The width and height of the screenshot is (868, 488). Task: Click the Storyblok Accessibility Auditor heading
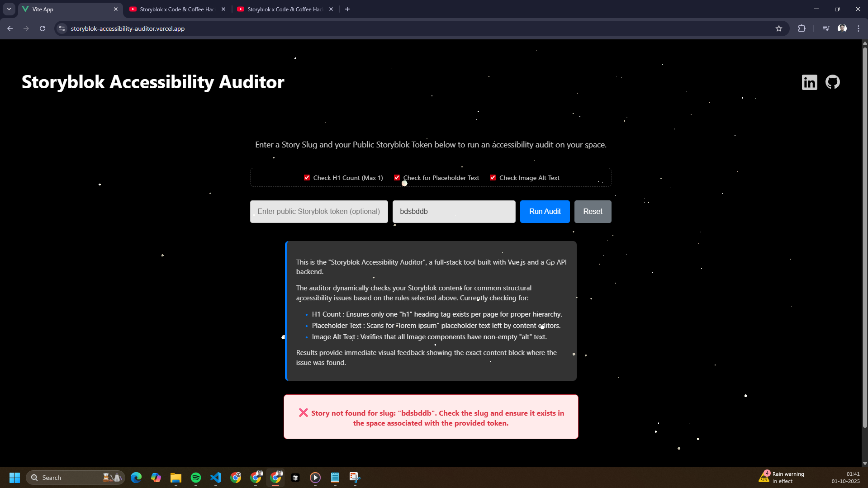coord(153,82)
